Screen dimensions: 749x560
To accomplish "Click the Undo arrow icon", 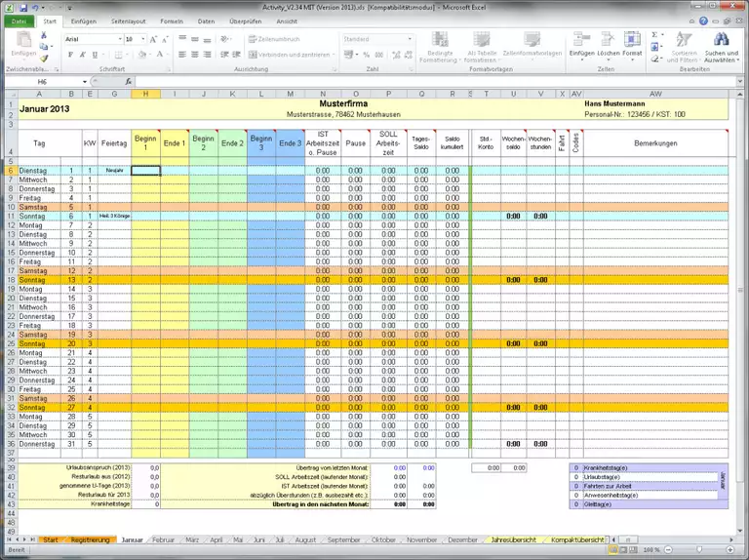I will [34, 7].
